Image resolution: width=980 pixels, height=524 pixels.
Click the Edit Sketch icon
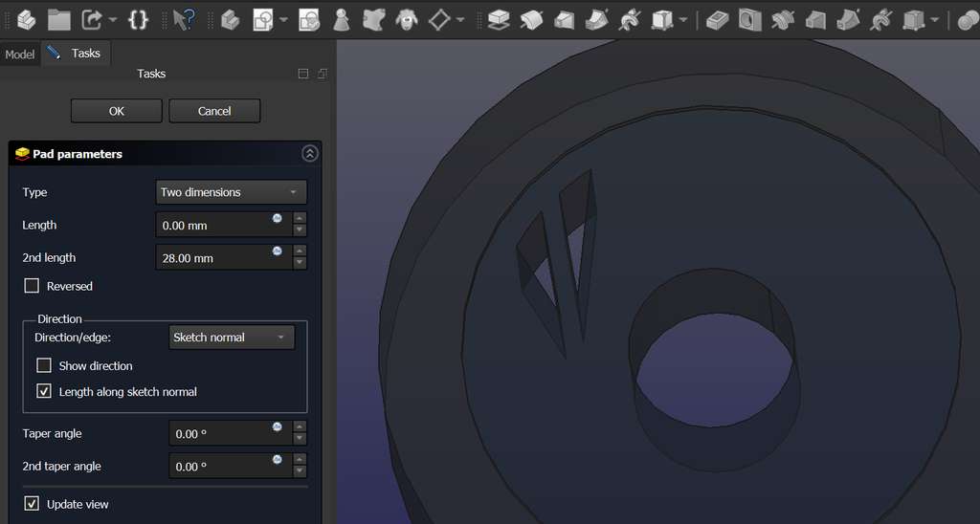[x=309, y=20]
